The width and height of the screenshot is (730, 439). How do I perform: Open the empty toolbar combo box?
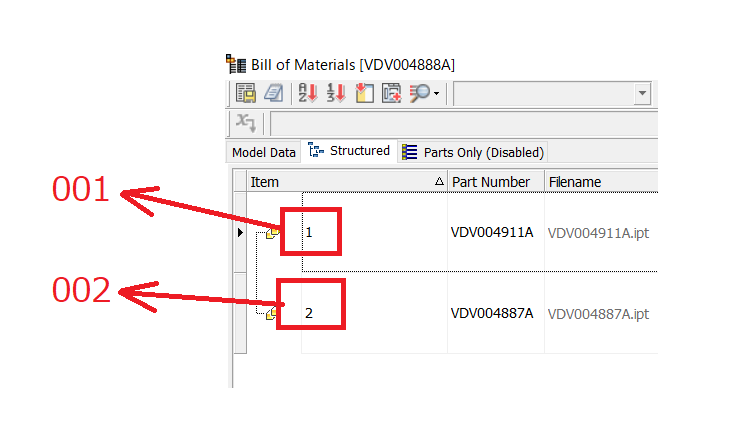552,94
